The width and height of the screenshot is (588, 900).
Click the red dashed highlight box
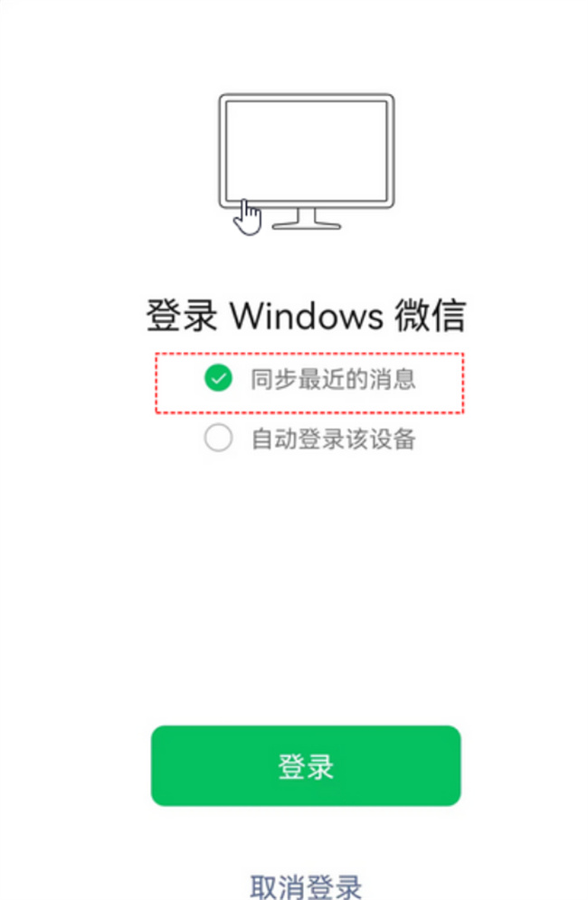309,383
